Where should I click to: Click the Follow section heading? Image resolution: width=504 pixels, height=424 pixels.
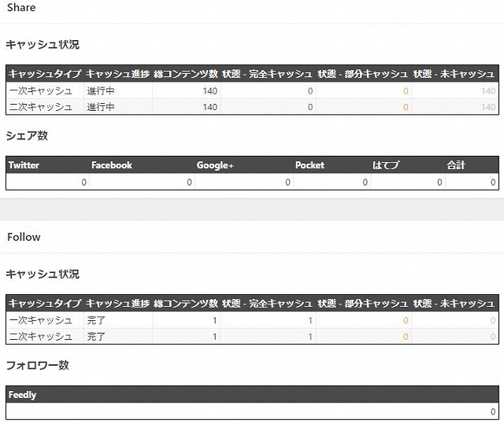pos(24,237)
